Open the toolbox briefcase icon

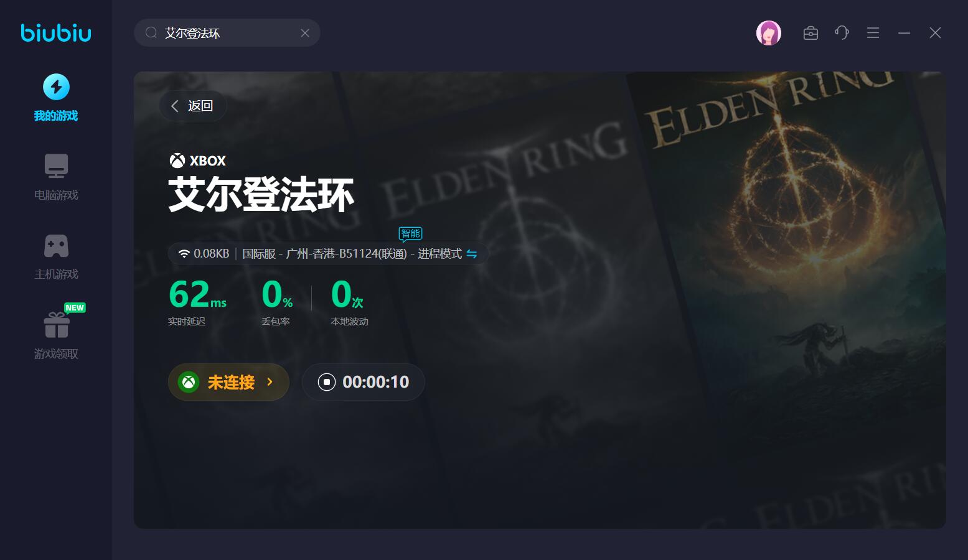click(811, 33)
